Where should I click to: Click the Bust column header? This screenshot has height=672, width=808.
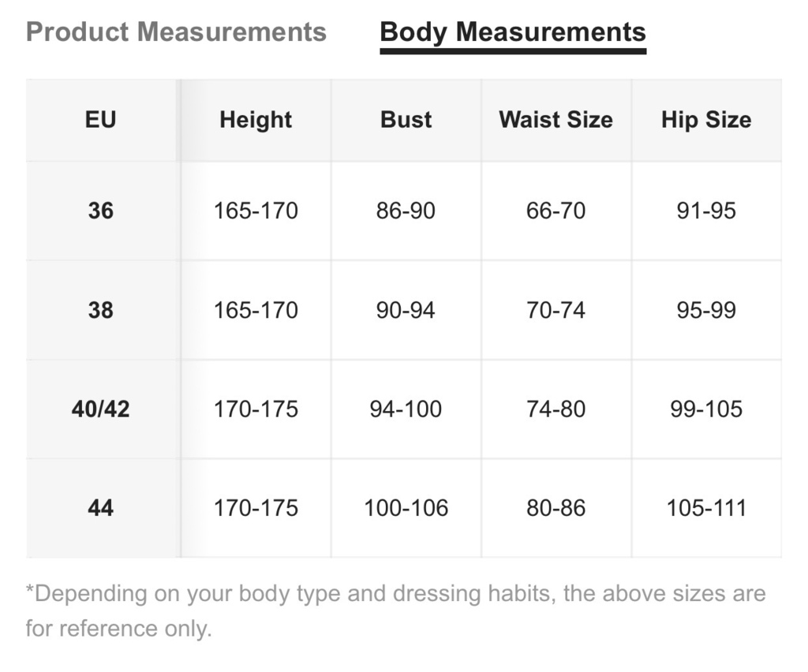[406, 119]
